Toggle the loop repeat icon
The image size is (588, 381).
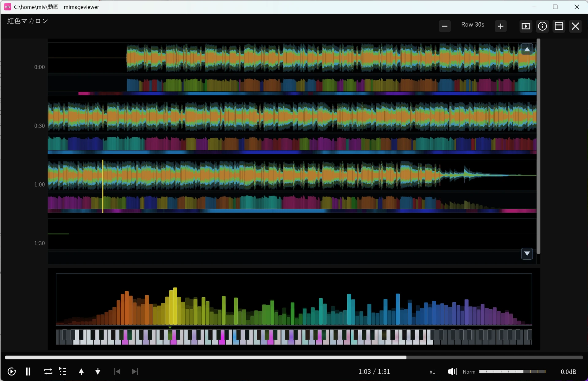(48, 371)
